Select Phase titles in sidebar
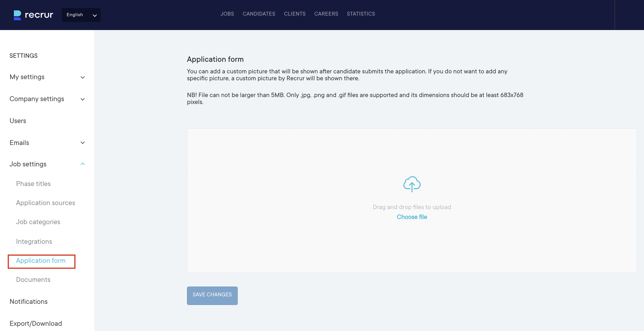This screenshot has height=331, width=644. click(x=33, y=184)
